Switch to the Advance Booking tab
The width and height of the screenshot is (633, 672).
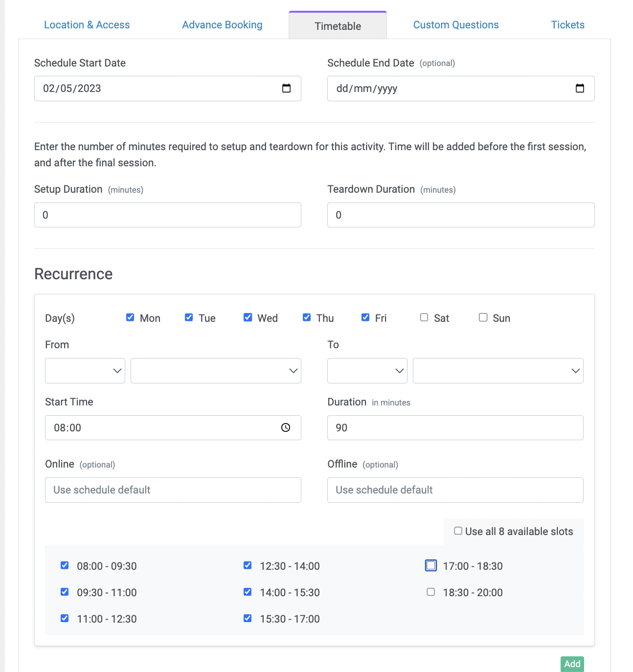(222, 25)
